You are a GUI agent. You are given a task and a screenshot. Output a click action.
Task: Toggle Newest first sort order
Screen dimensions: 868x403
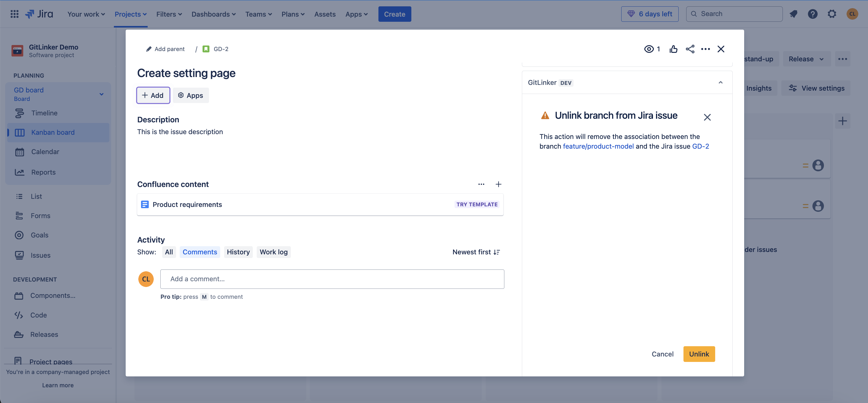point(476,252)
